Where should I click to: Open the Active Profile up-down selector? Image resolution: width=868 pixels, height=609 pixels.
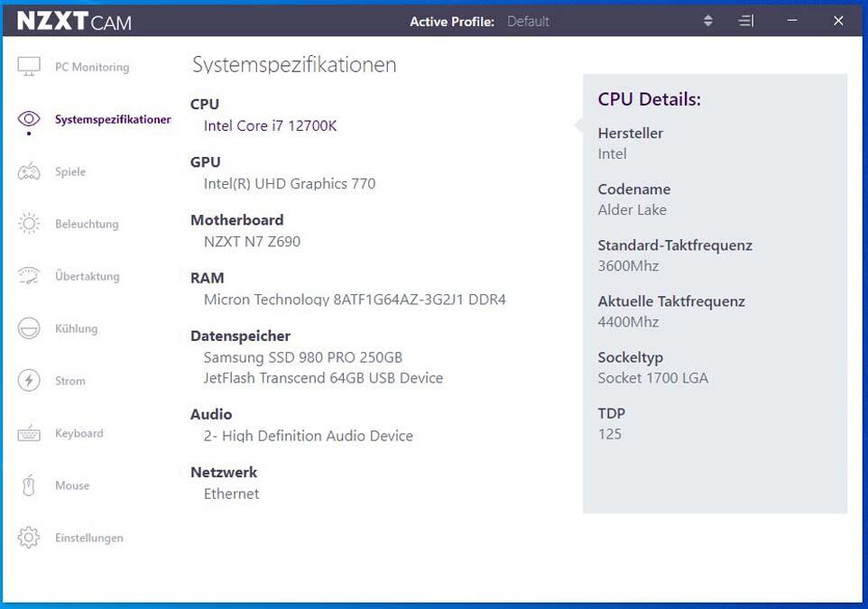tap(708, 21)
